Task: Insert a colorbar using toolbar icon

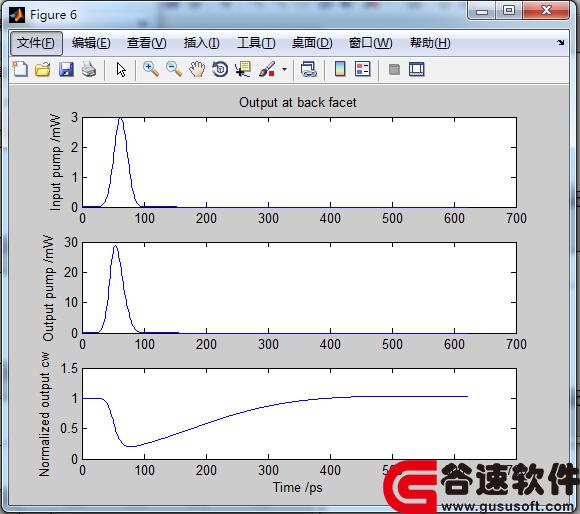Action: pyautogui.click(x=340, y=69)
